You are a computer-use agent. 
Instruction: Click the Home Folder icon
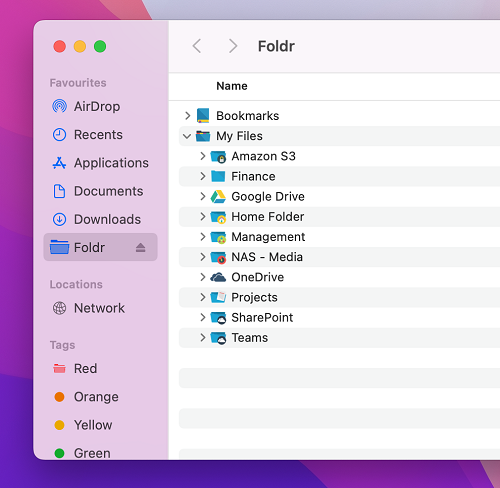pyautogui.click(x=218, y=217)
